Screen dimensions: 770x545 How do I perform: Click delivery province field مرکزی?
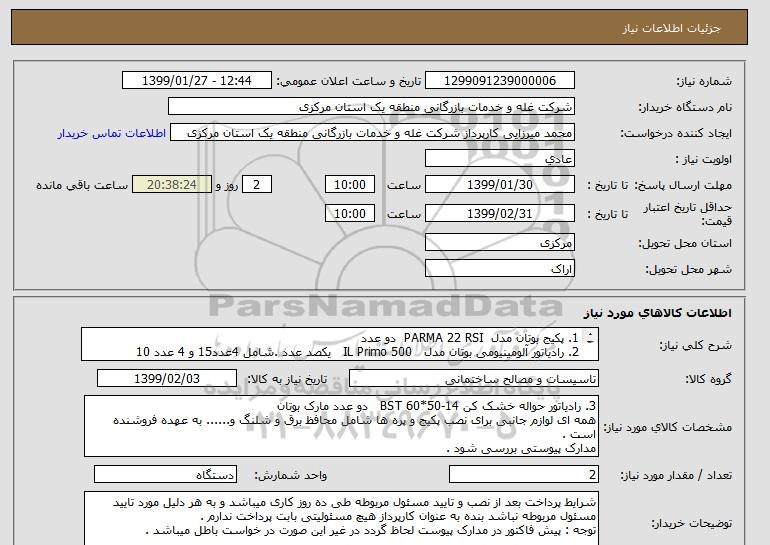tap(499, 243)
